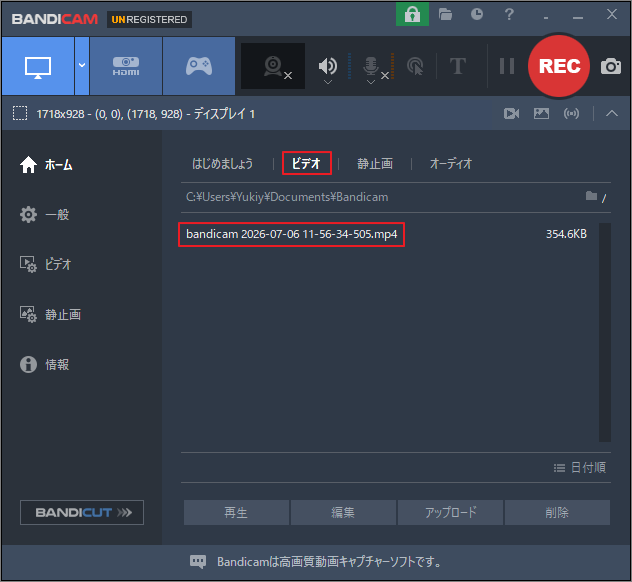Click the pause recording button

coord(507,66)
